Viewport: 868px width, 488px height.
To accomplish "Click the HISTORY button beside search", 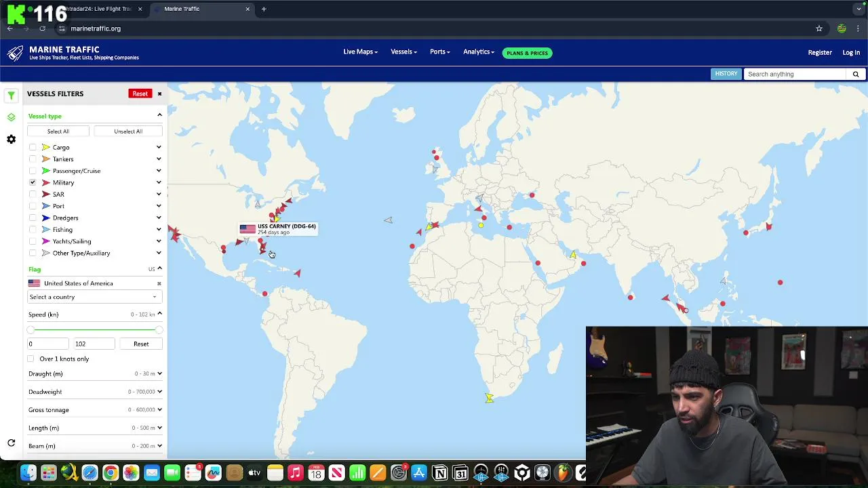I will tap(726, 74).
